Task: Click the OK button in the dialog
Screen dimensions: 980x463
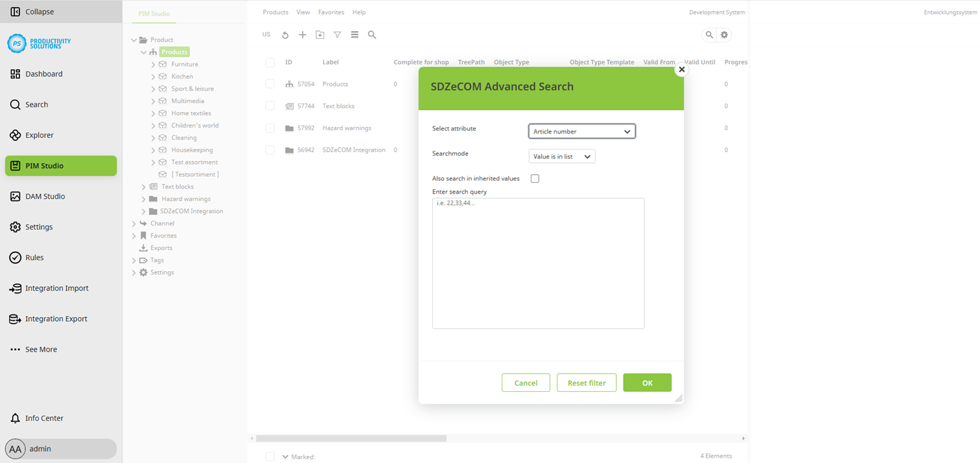Action: (647, 383)
